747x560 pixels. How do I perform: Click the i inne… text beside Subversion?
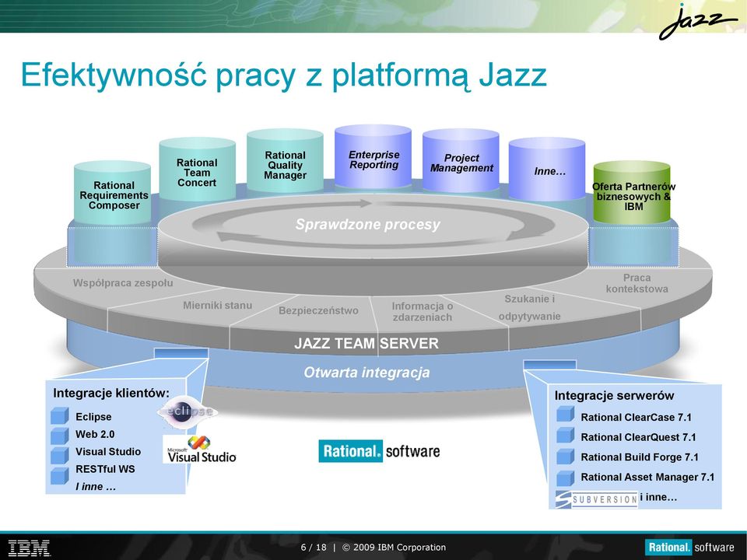pyautogui.click(x=658, y=498)
